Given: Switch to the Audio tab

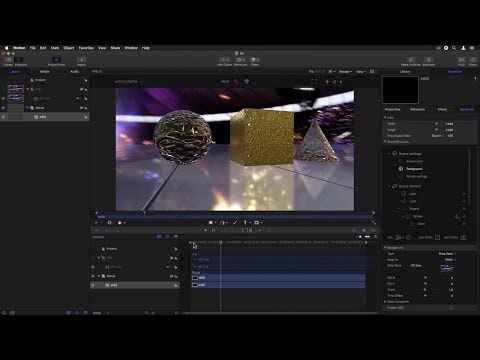Looking at the screenshot, I should (75, 72).
